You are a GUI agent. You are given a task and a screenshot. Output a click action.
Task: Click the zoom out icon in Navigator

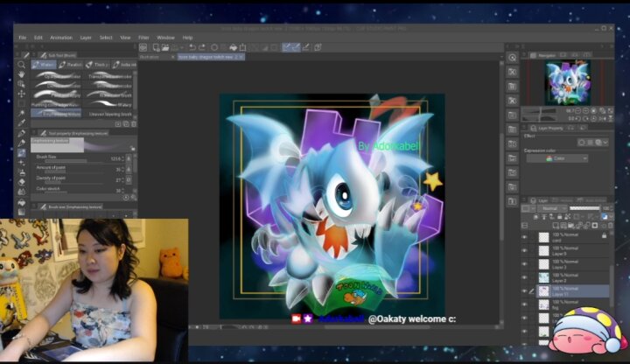click(577, 111)
